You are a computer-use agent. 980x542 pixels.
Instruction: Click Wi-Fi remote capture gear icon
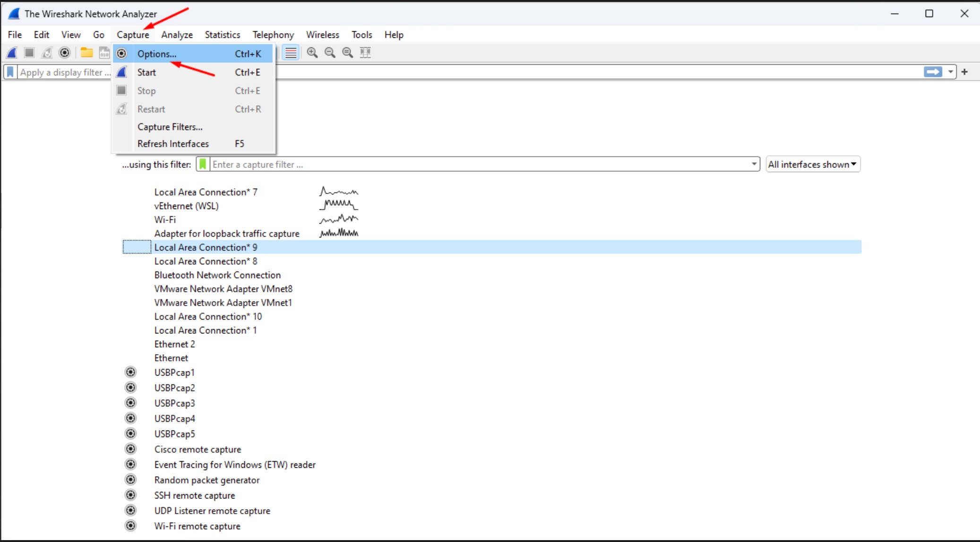tap(130, 526)
